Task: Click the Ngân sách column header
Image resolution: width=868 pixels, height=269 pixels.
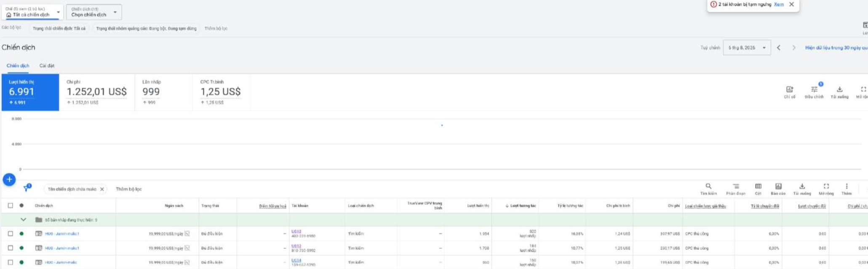Action: click(174, 206)
